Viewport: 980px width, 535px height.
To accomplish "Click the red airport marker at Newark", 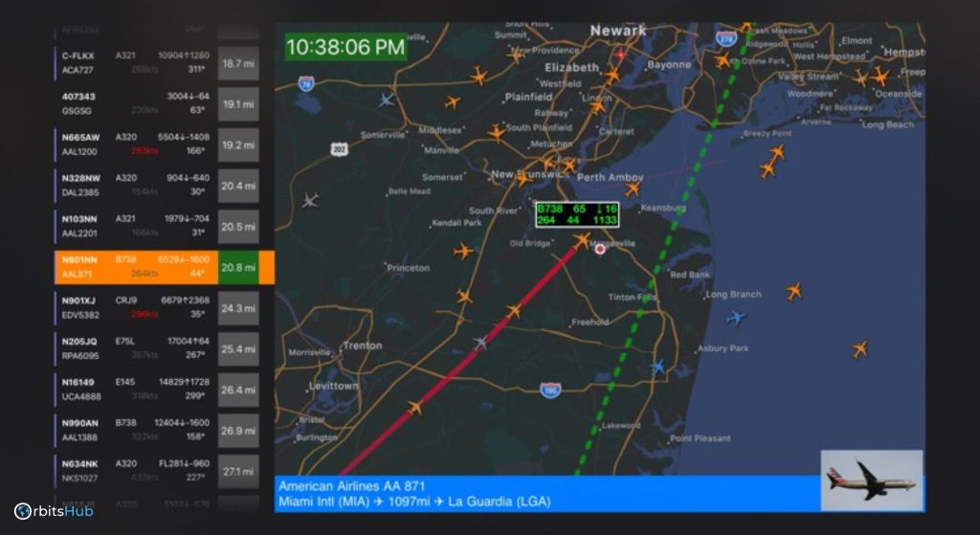I will tap(620, 55).
